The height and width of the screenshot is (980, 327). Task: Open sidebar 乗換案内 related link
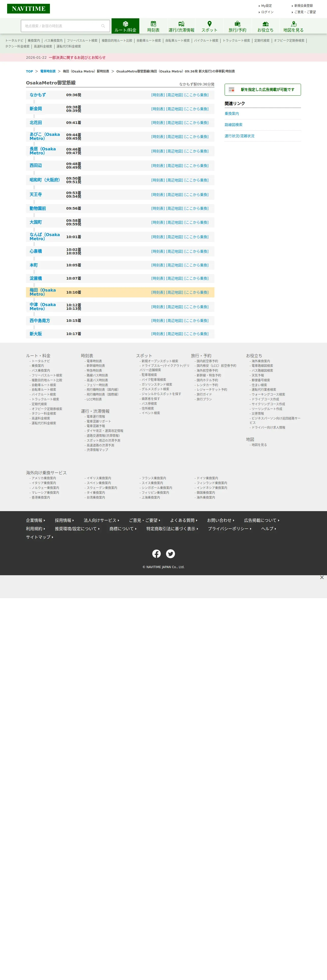tap(232, 114)
